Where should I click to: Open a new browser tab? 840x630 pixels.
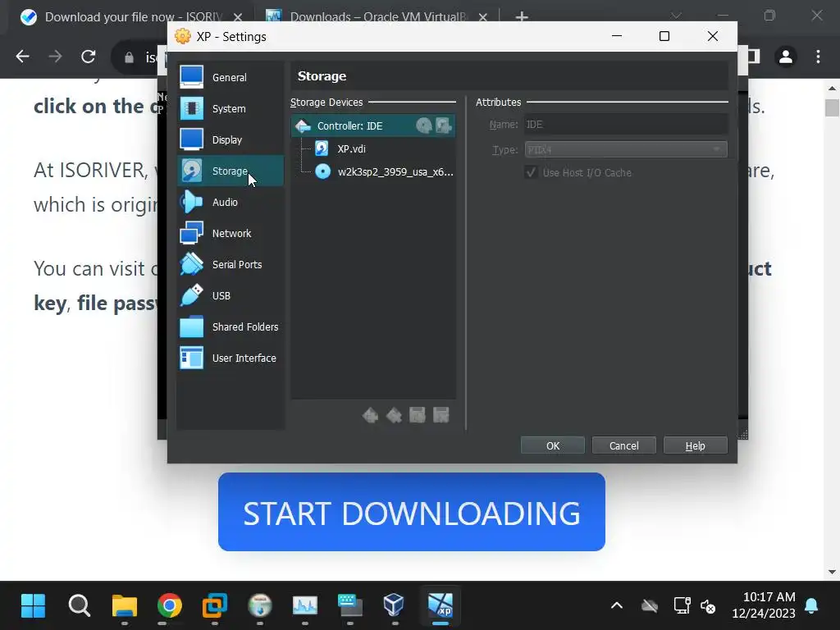point(522,17)
